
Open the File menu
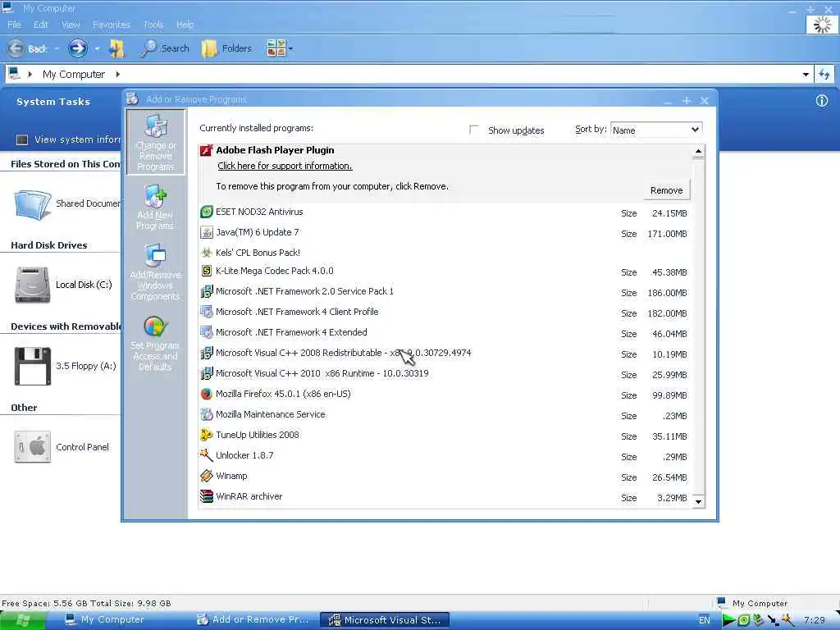click(x=14, y=25)
